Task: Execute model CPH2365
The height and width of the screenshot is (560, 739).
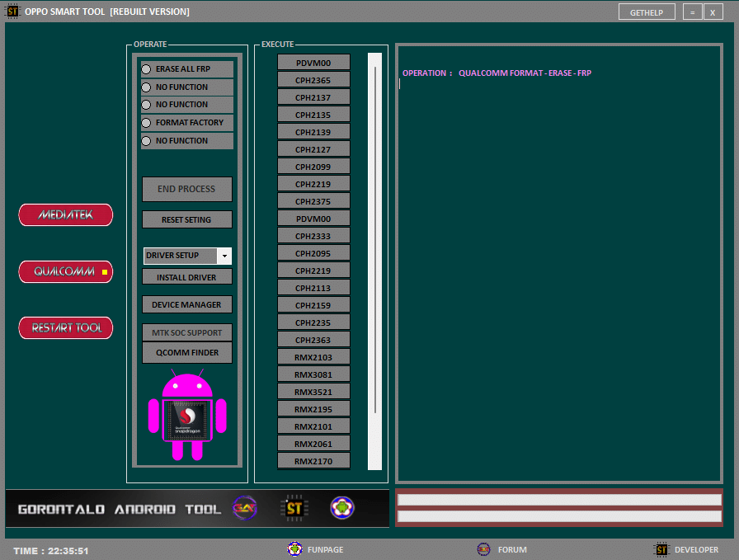Action: [x=313, y=80]
